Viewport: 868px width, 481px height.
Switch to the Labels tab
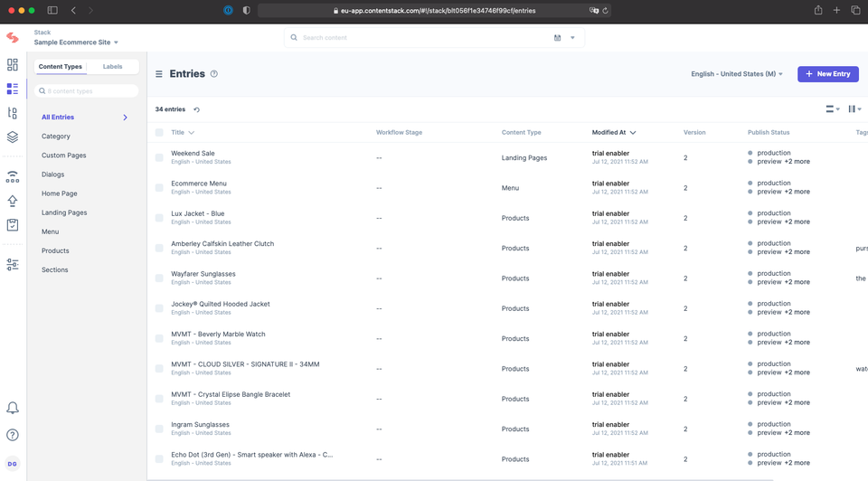(112, 66)
